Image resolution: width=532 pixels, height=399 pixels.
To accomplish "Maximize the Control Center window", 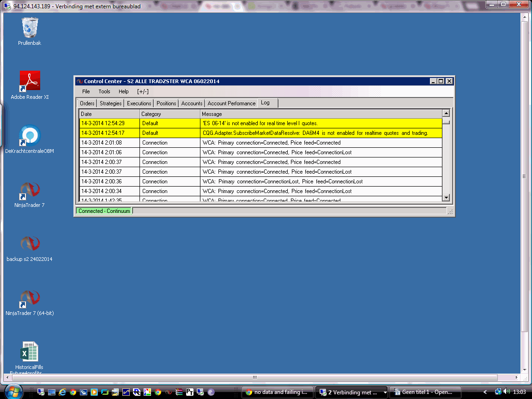I will click(x=441, y=81).
